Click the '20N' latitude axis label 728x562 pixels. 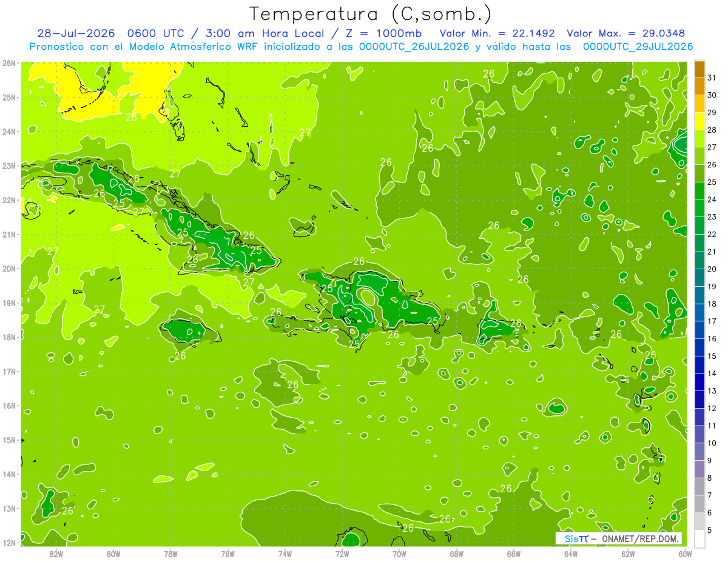pos(8,269)
